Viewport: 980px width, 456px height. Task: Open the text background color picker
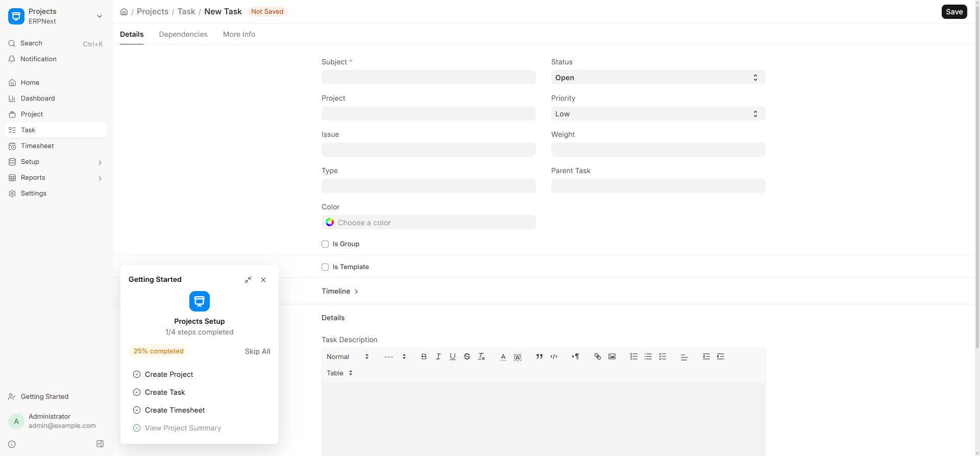coord(517,356)
